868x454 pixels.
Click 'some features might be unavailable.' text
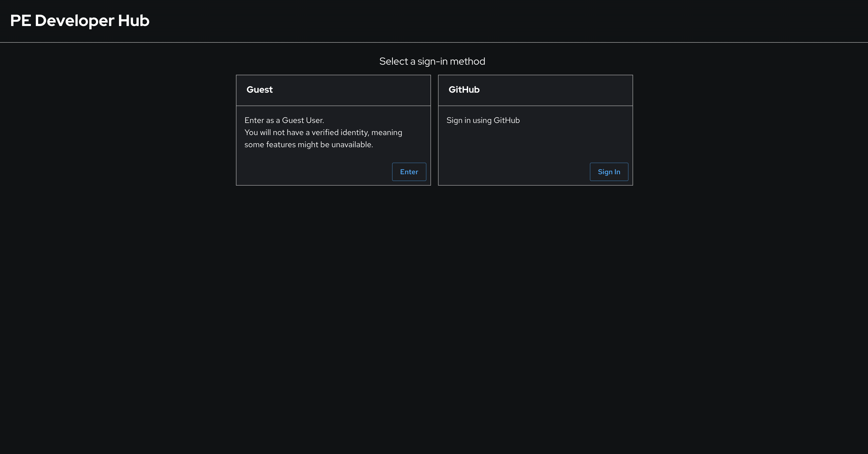[x=309, y=144]
